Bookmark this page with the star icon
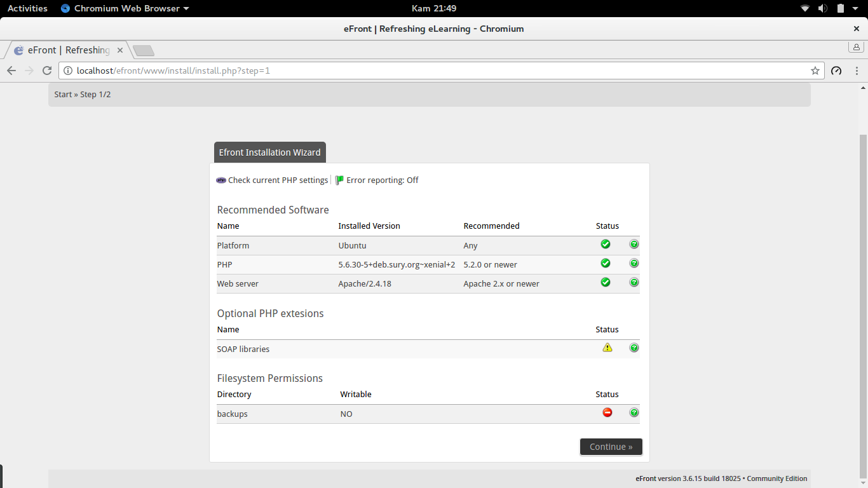The image size is (868, 488). pos(815,71)
